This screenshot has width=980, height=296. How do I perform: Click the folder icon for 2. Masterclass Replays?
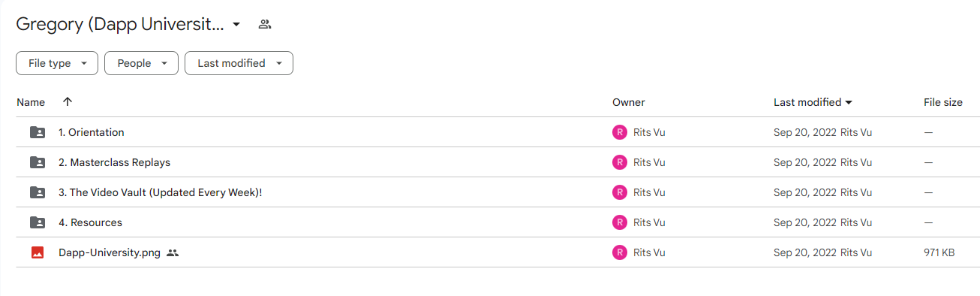point(38,162)
